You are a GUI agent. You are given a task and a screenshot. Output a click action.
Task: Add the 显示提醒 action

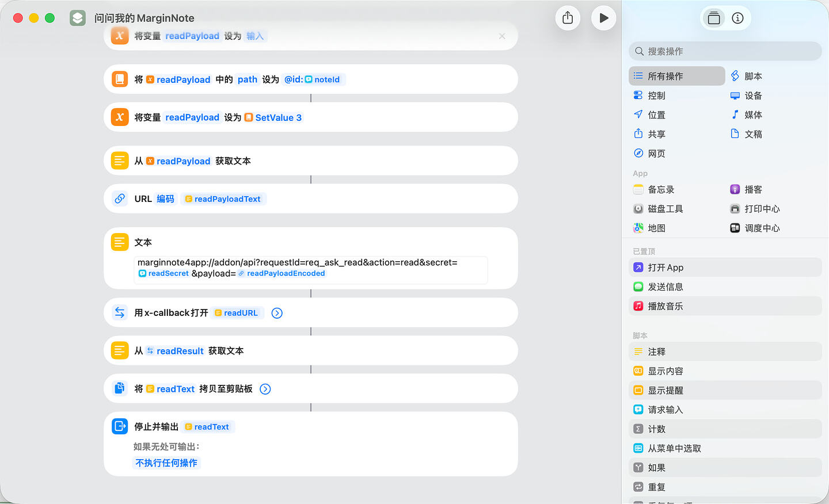click(x=725, y=390)
